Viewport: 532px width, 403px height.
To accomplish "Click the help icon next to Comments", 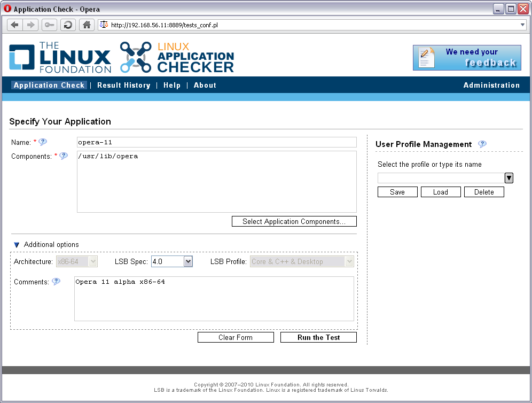I will (x=56, y=282).
